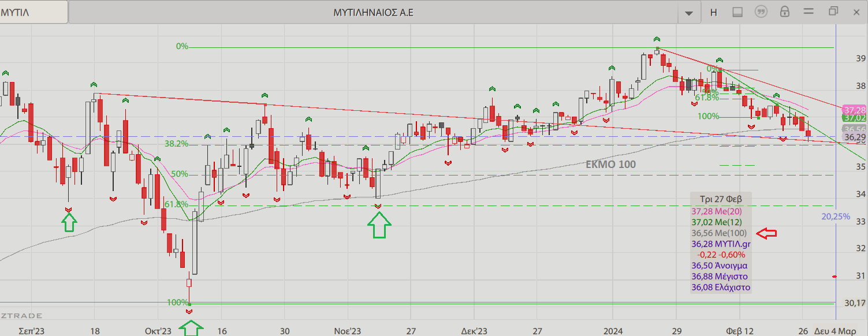The width and height of the screenshot is (868, 336).
Task: Click the H timeframe button
Action: tap(714, 12)
